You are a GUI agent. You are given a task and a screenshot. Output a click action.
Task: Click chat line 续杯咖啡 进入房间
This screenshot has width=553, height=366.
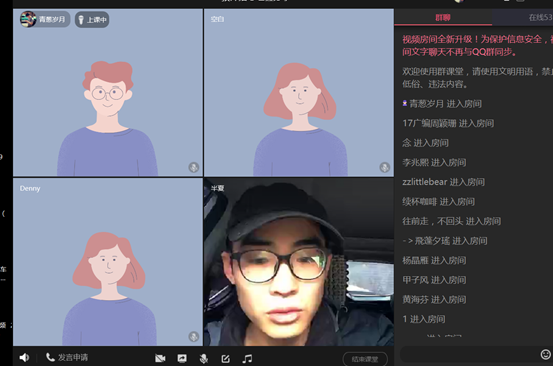coord(439,202)
